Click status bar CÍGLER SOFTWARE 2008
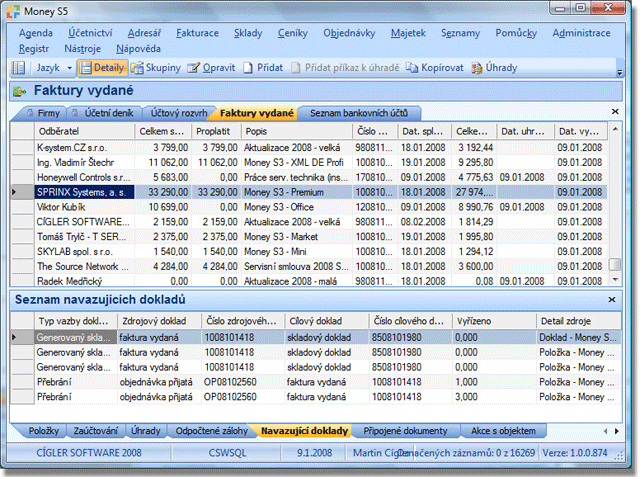Viewport: 640px width, 477px height. [89, 453]
